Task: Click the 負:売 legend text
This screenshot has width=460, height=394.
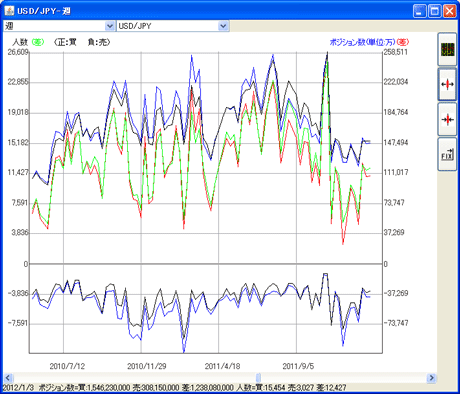Action: coord(98,42)
